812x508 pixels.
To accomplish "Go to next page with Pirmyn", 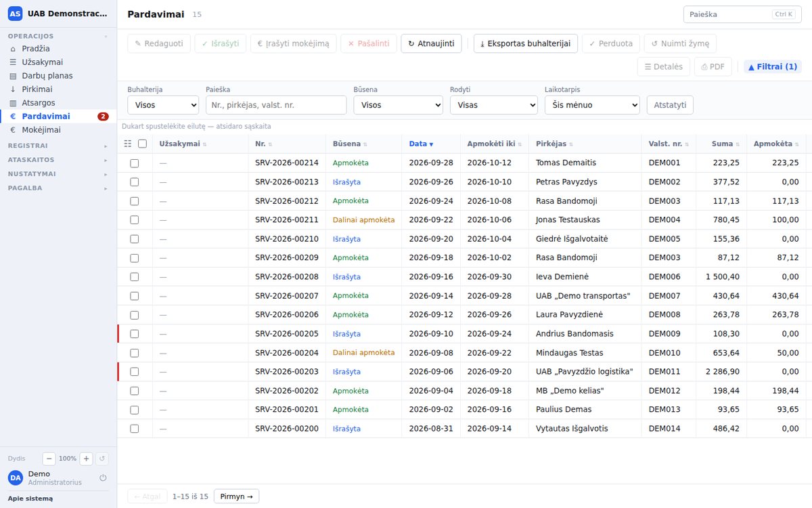I will [236, 496].
